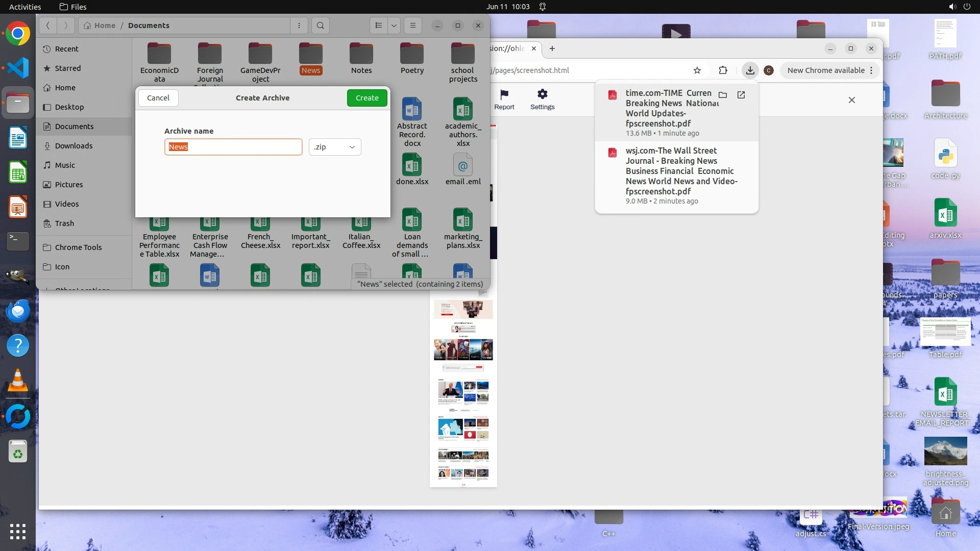Open the Files search icon
Viewport: 980px width, 551px height.
point(320,26)
